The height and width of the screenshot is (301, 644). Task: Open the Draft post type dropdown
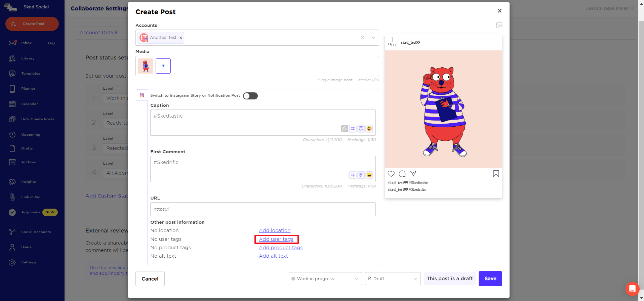[x=393, y=279]
